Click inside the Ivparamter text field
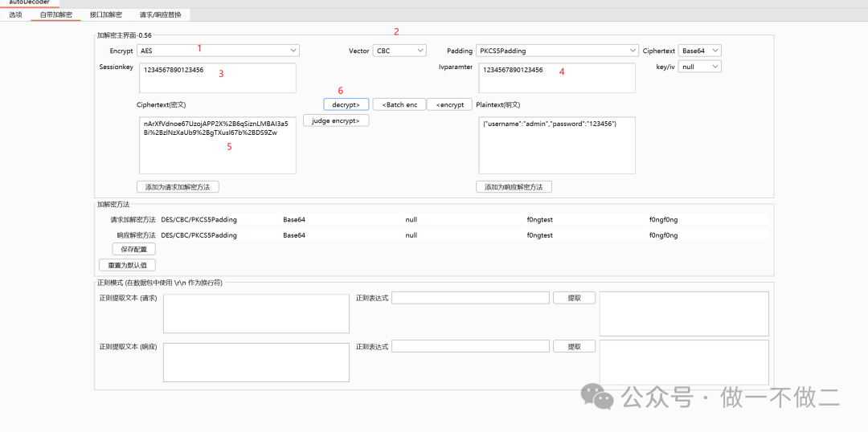Viewport: 868px width, 432px height. (x=557, y=78)
